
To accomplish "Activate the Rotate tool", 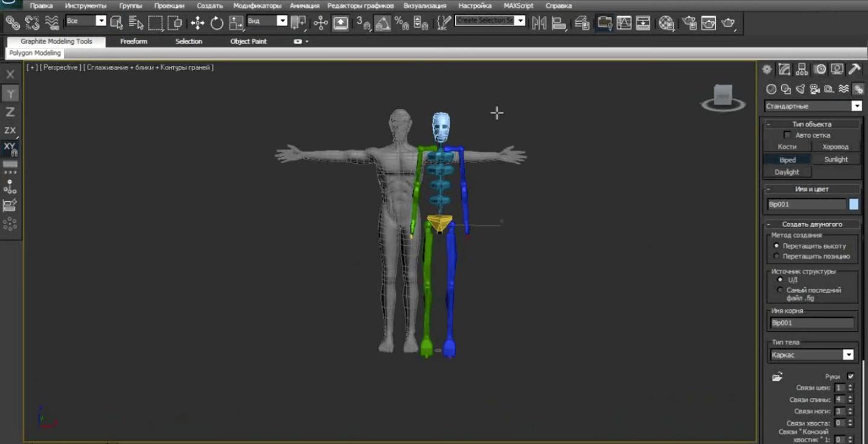I will pyautogui.click(x=217, y=24).
